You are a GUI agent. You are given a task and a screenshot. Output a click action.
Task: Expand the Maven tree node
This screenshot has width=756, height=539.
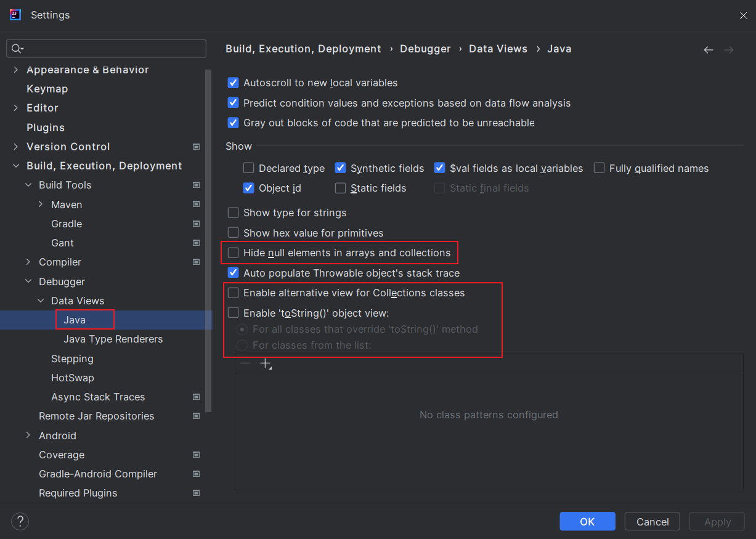point(41,205)
